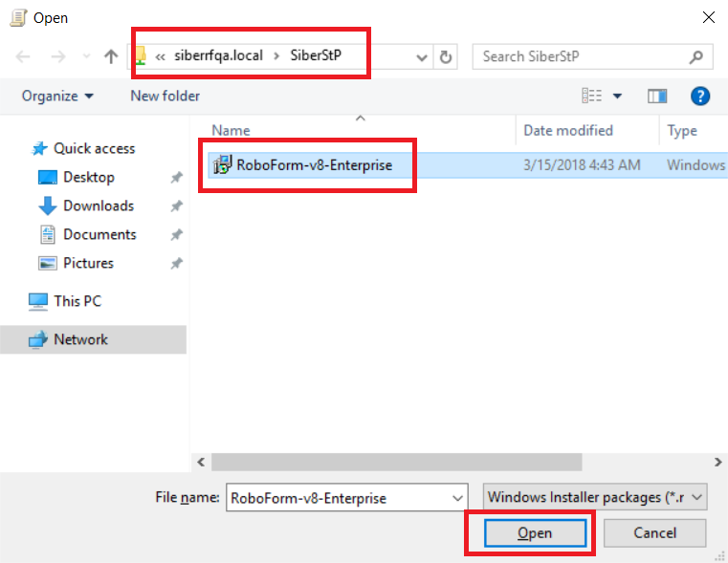Select the RoboForm-v8-Enterprise installer file icon

[222, 164]
